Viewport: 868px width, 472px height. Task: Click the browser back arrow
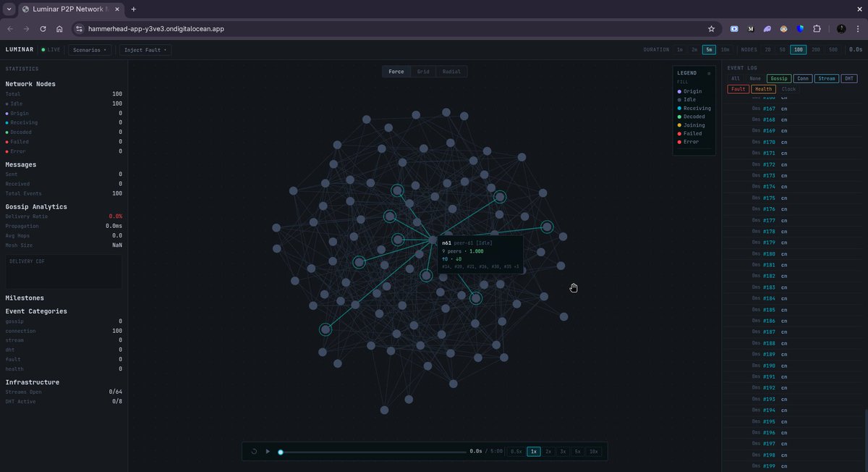pos(10,29)
